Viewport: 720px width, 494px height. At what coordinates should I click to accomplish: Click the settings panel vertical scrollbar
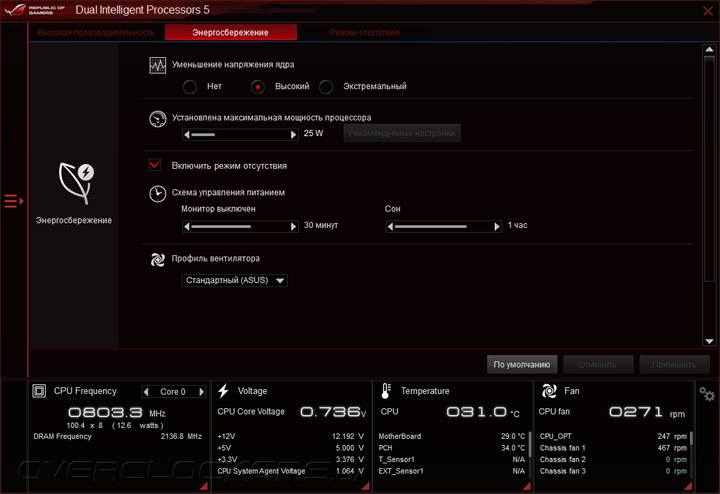[709, 168]
